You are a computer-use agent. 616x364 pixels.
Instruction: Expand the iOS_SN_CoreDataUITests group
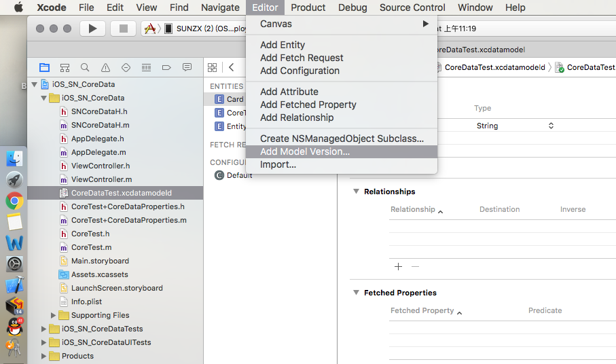click(43, 342)
